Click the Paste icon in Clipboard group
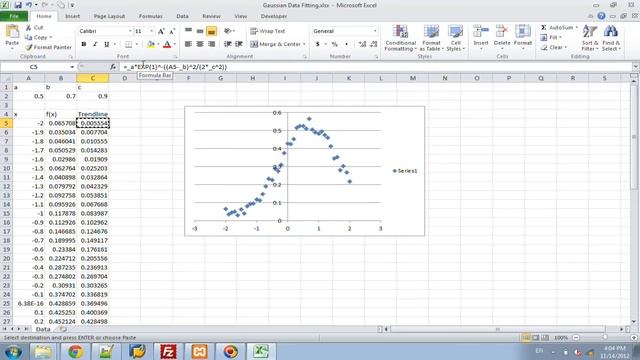The width and height of the screenshot is (640, 360). pyautogui.click(x=12, y=32)
